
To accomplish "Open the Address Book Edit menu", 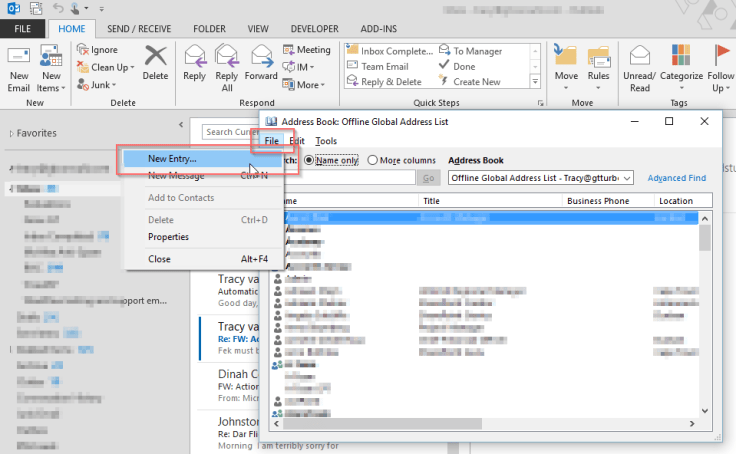I will (x=297, y=141).
